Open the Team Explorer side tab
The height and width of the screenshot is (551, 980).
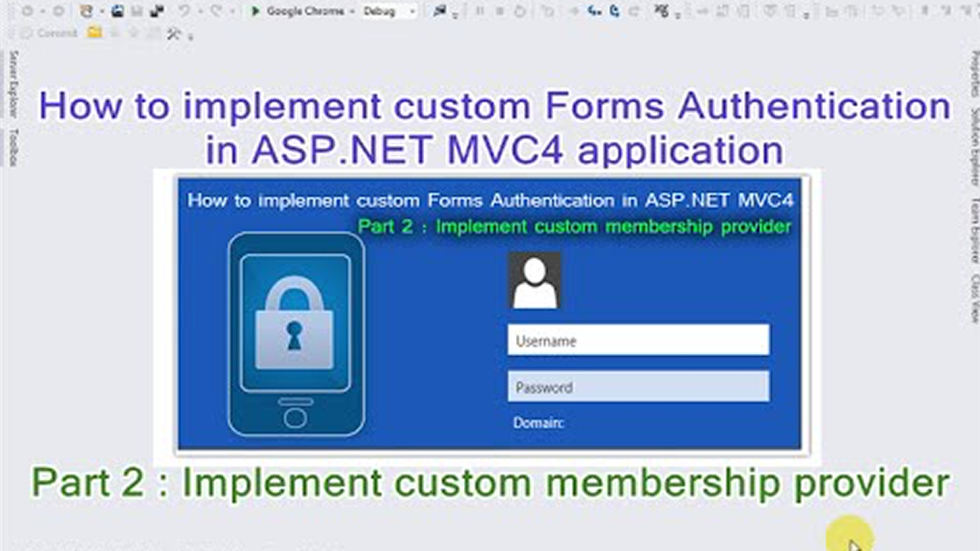973,229
